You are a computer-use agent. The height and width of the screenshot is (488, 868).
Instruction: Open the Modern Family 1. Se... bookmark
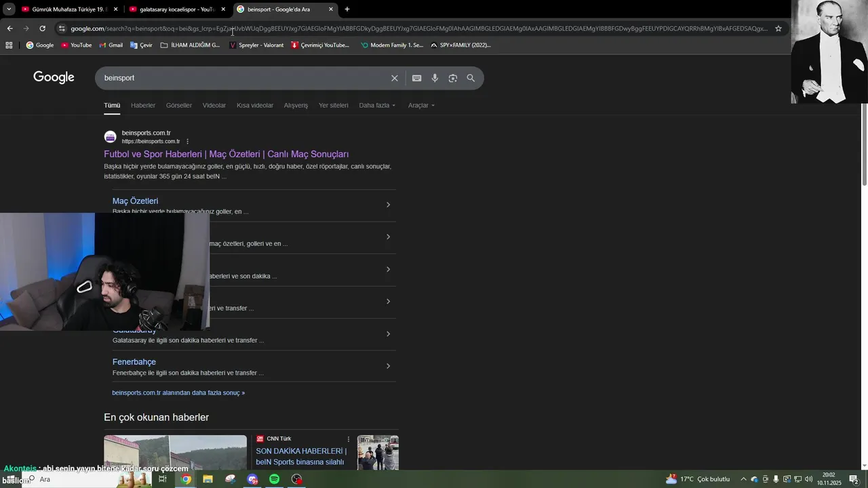coord(392,45)
